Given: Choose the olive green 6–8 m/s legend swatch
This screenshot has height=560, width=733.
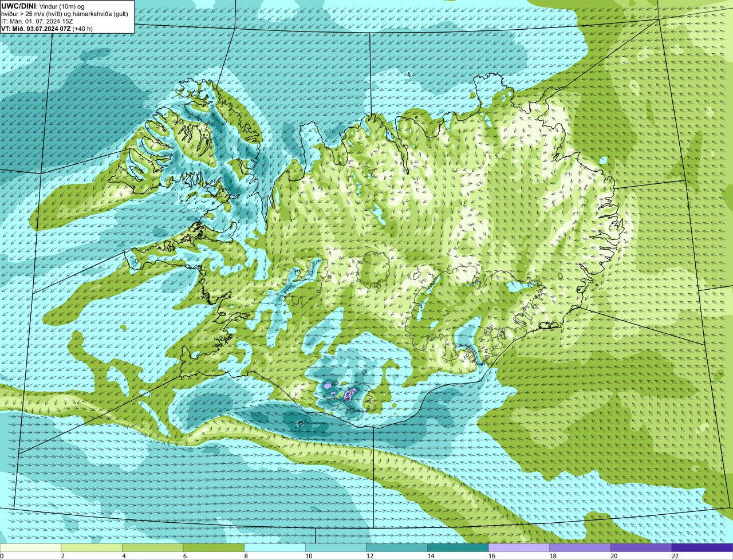Looking at the screenshot, I should (214, 548).
